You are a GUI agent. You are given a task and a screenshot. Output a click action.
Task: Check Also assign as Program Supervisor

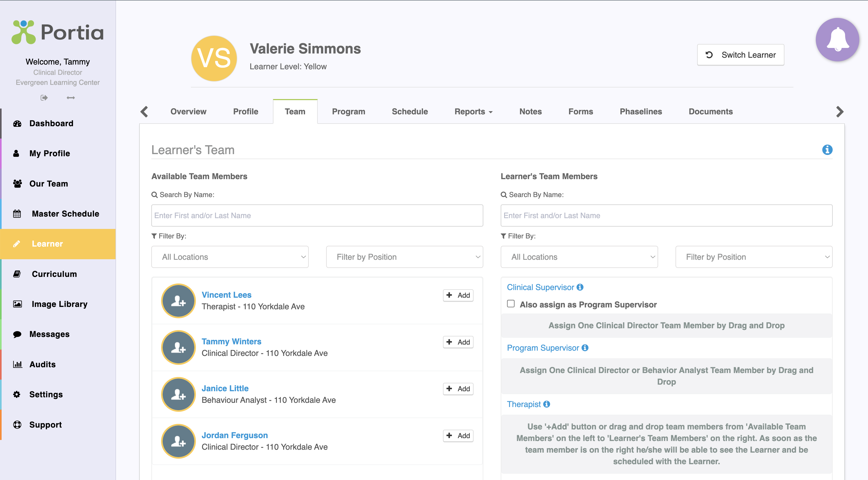(511, 303)
